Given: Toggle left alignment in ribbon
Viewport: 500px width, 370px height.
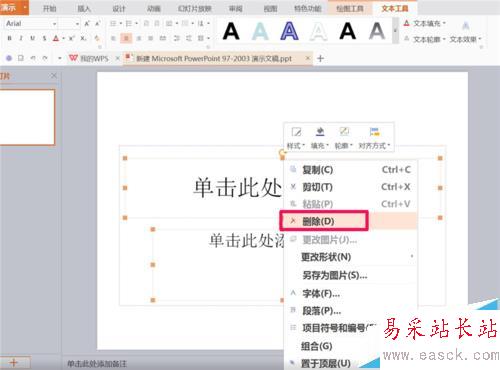Looking at the screenshot, I should (x=113, y=38).
